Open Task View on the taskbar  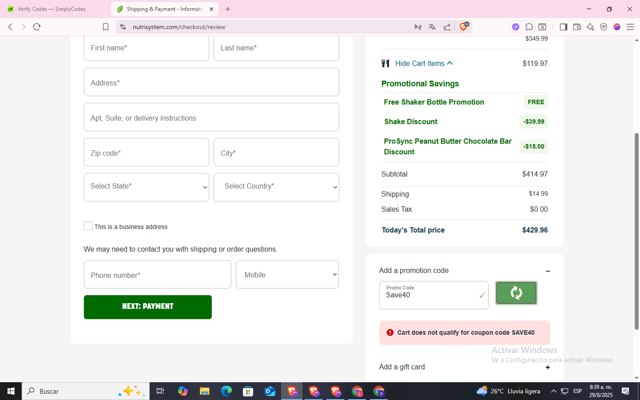point(160,391)
